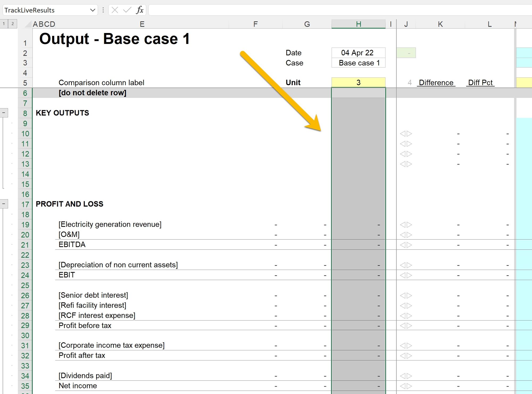Show outline level 2 rows

pos(13,24)
